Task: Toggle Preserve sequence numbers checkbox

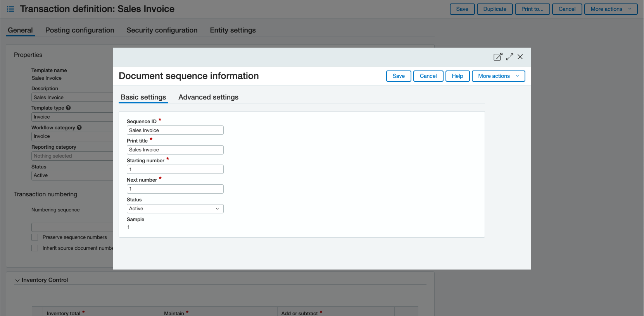Action: coord(35,237)
